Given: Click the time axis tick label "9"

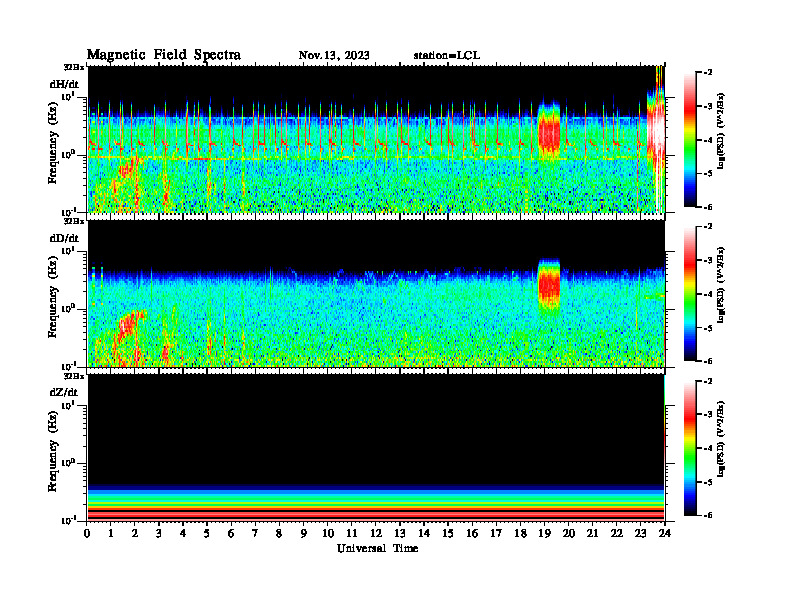Looking at the screenshot, I should [x=303, y=534].
